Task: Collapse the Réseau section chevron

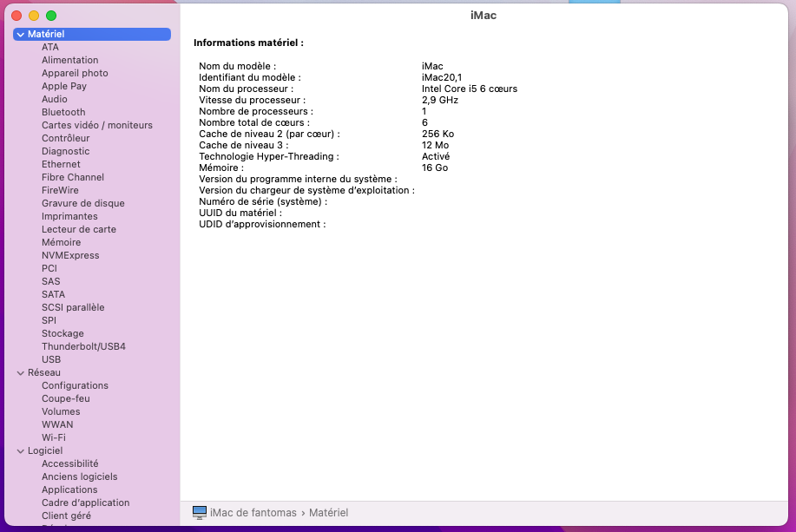Action: pos(21,372)
